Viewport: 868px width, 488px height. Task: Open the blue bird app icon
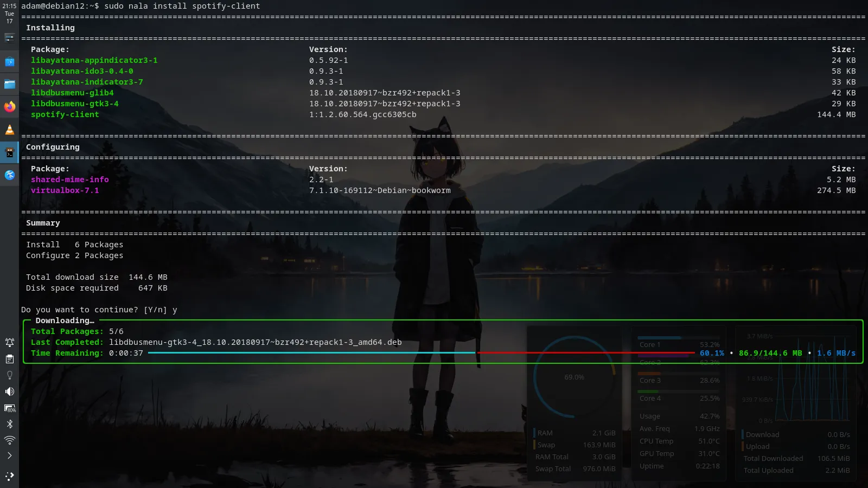click(9, 175)
